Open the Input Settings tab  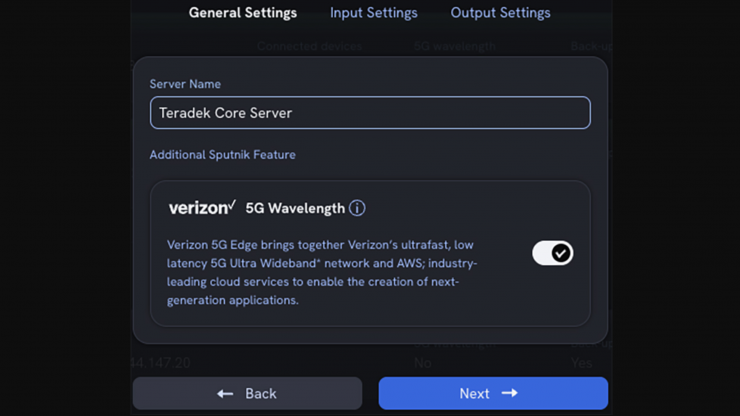pos(374,13)
